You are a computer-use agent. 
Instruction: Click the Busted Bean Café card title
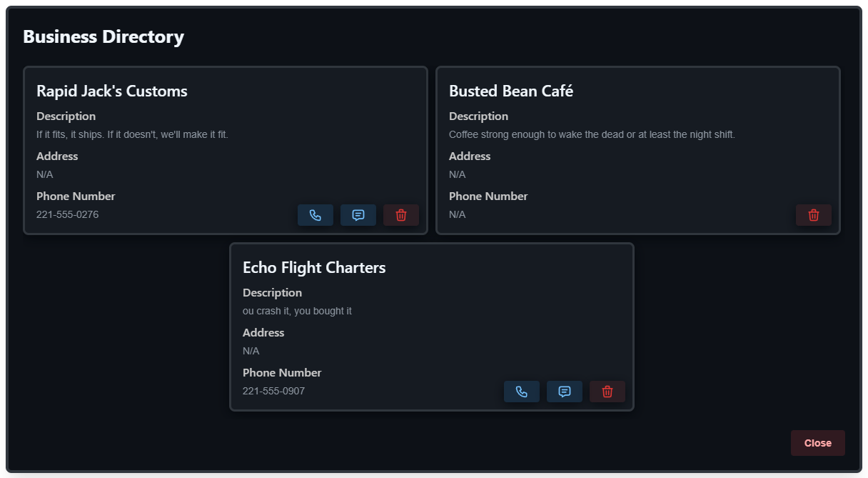(x=510, y=91)
